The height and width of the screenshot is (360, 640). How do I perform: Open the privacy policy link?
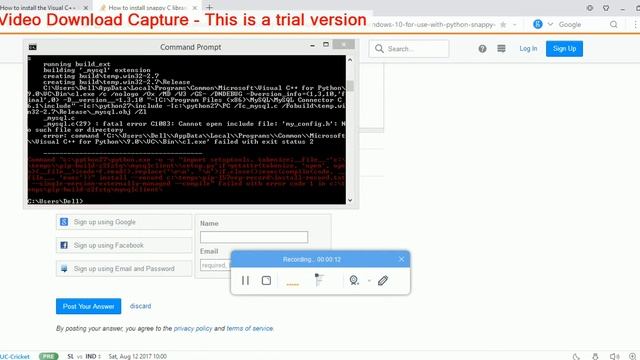click(193, 328)
